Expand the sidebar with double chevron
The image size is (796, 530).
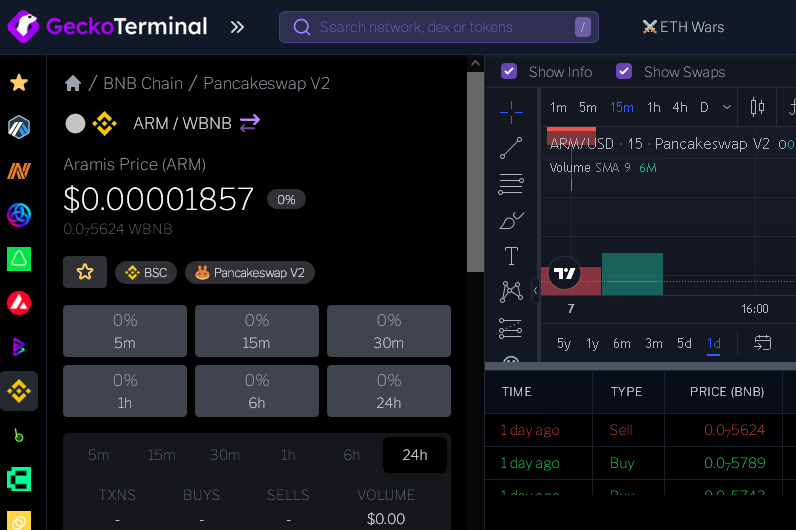point(237,27)
